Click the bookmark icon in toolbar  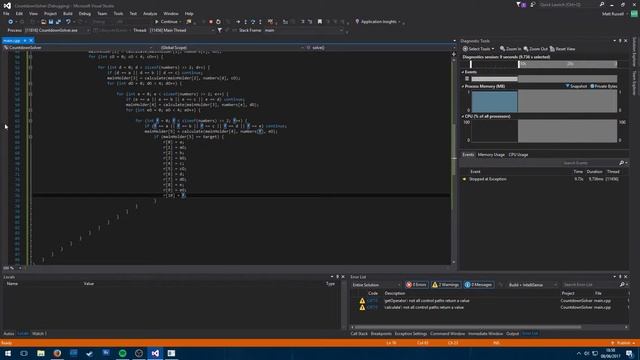point(320,22)
